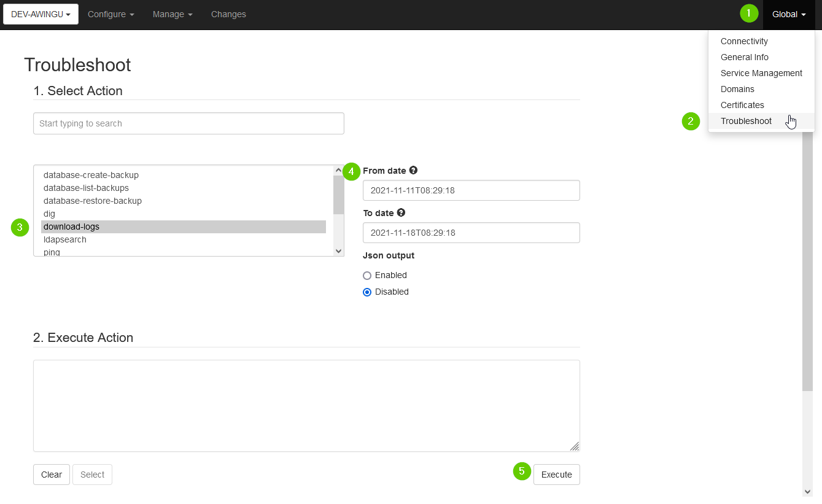Image resolution: width=822 pixels, height=504 pixels.
Task: Click the To date input field
Action: pos(471,233)
